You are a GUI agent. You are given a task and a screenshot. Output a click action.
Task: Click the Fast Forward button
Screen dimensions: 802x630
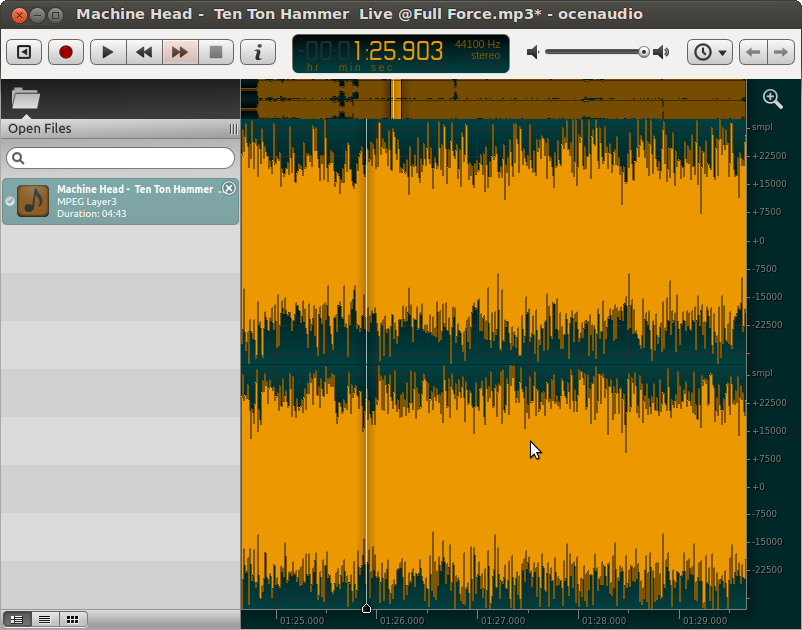[x=180, y=52]
